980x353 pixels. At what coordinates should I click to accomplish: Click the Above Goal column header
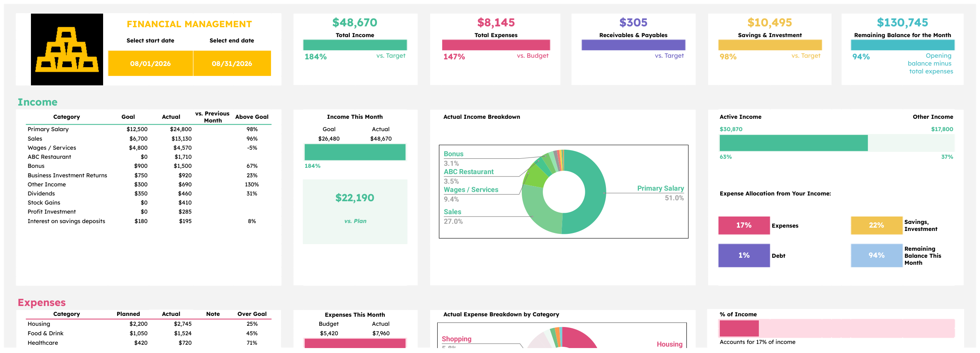pyautogui.click(x=252, y=117)
